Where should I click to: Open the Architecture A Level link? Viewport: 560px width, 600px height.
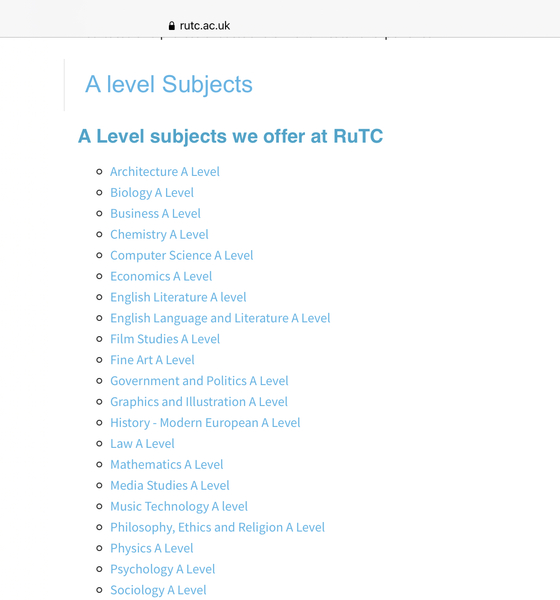pos(165,171)
